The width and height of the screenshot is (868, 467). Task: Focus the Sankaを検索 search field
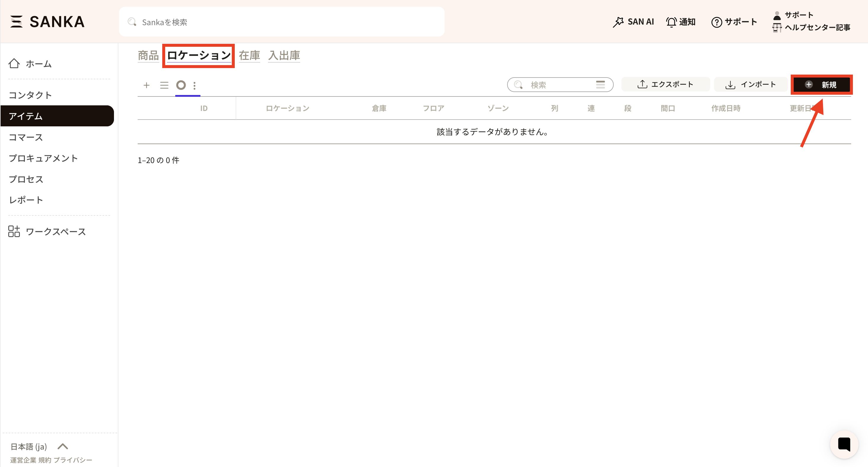[x=281, y=22]
